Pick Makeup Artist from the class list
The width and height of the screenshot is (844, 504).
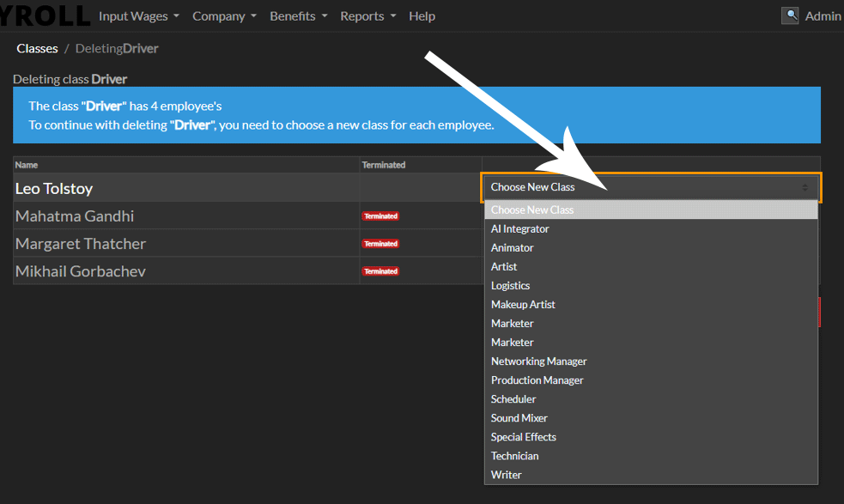(522, 304)
